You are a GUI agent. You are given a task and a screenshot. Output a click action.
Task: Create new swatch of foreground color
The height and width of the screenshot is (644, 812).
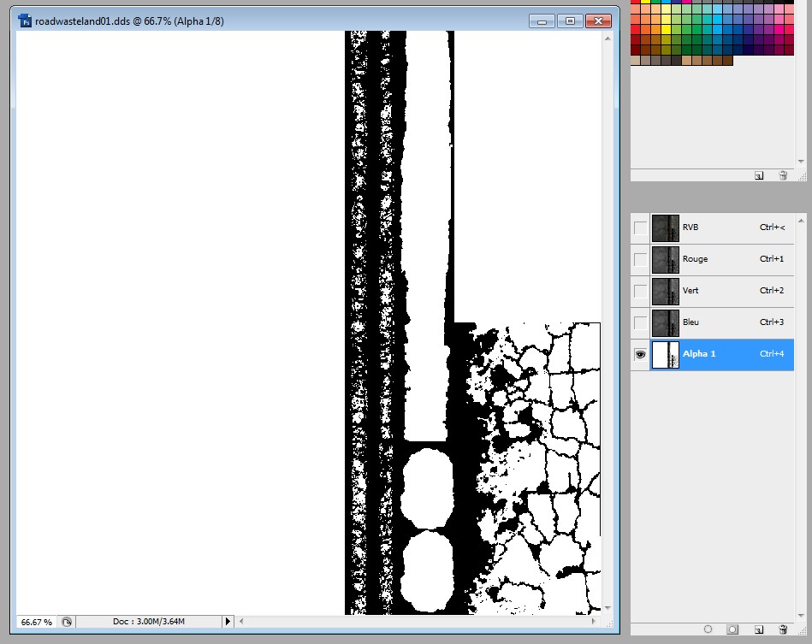click(x=759, y=175)
